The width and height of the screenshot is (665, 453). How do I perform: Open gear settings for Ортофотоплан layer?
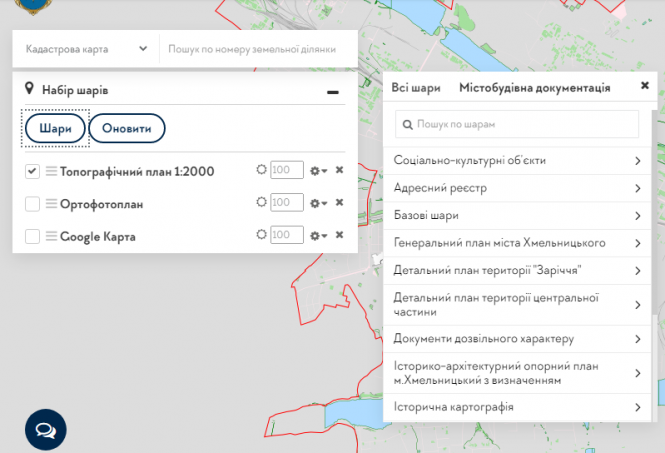coord(319,203)
